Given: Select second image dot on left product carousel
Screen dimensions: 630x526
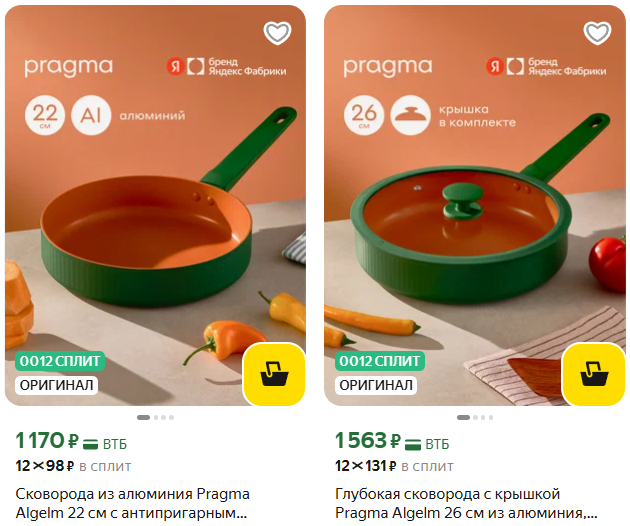Looking at the screenshot, I should (x=156, y=418).
